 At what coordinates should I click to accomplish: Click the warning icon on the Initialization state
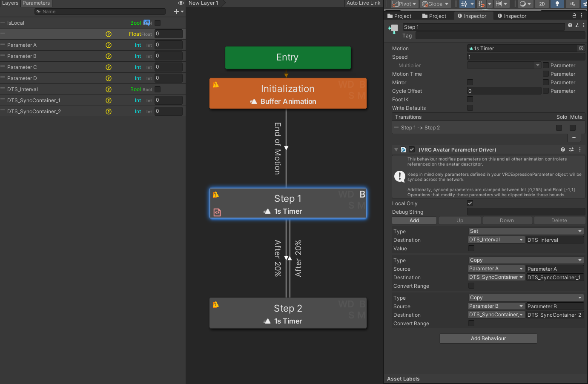point(216,85)
